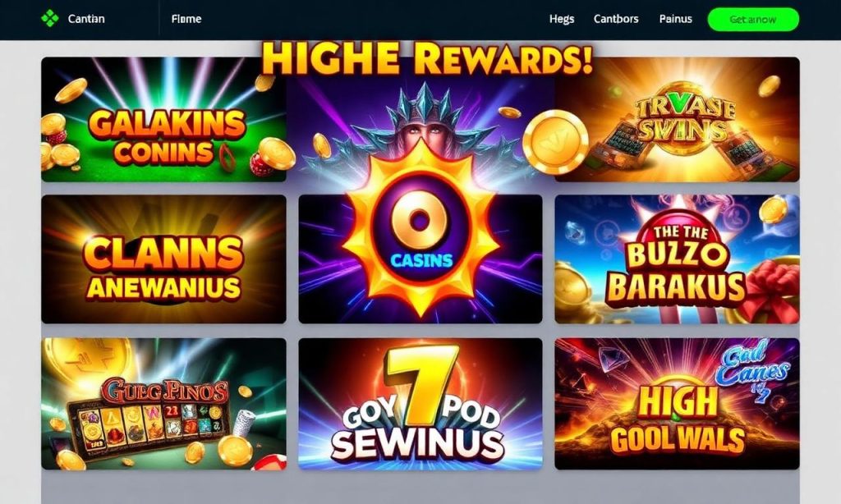The height and width of the screenshot is (504, 841).
Task: Open the Painus navigation link
Action: coord(675,19)
